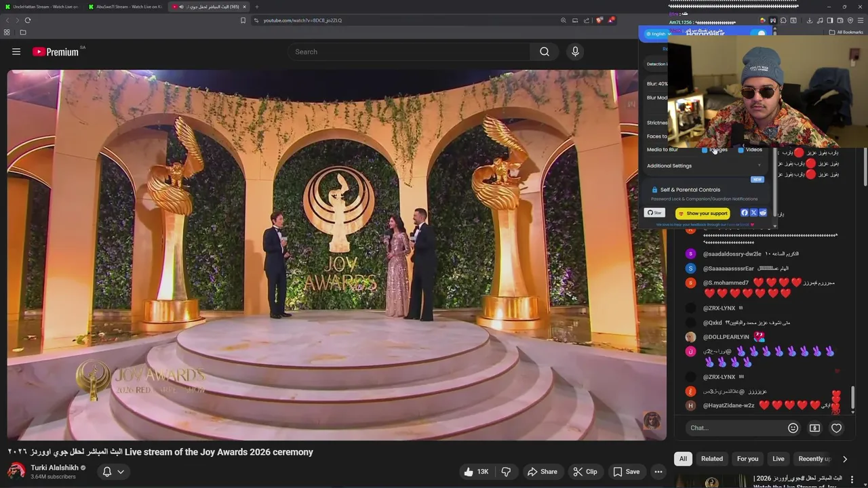Open browser downloads icon
The image size is (868, 488).
(810, 20)
